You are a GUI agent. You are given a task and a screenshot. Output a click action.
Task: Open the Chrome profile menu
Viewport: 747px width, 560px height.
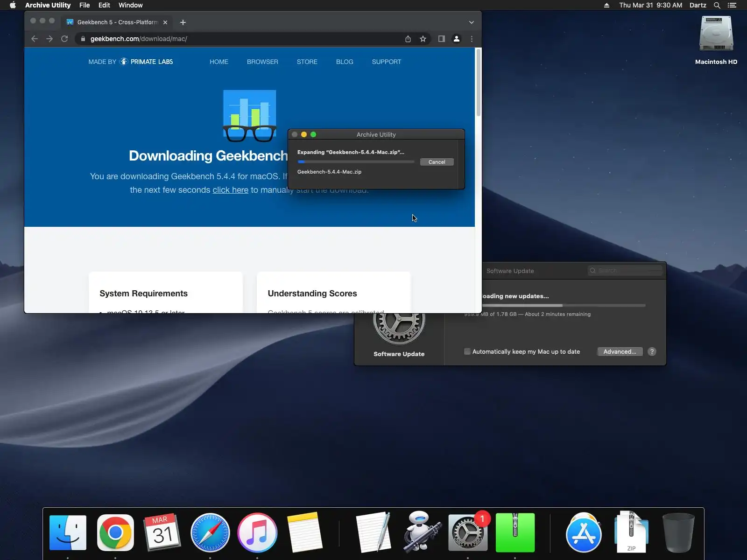(457, 39)
